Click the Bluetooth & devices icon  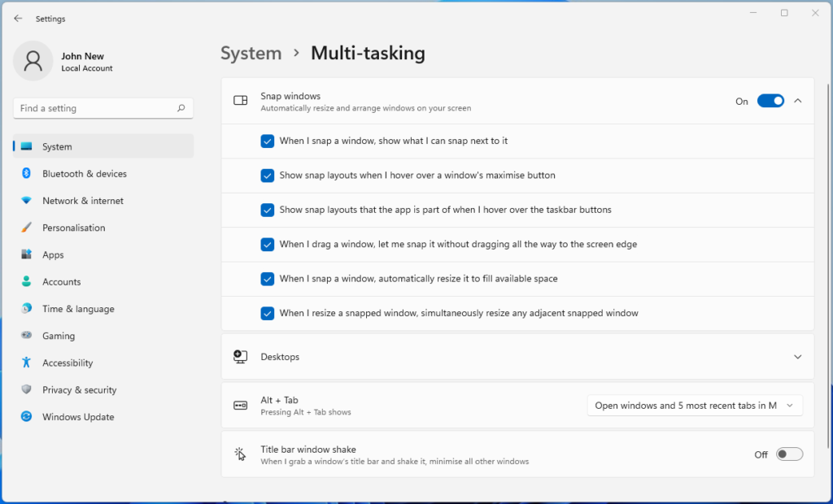point(27,173)
